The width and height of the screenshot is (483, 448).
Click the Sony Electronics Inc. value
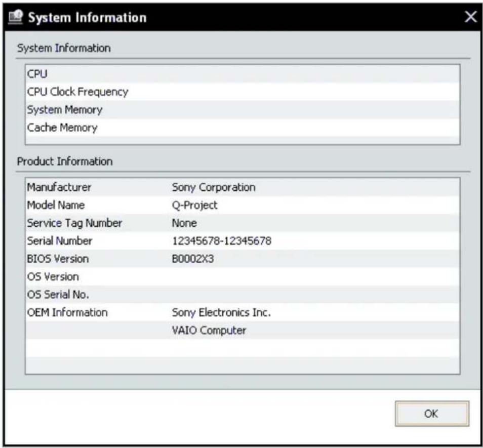[x=221, y=312]
